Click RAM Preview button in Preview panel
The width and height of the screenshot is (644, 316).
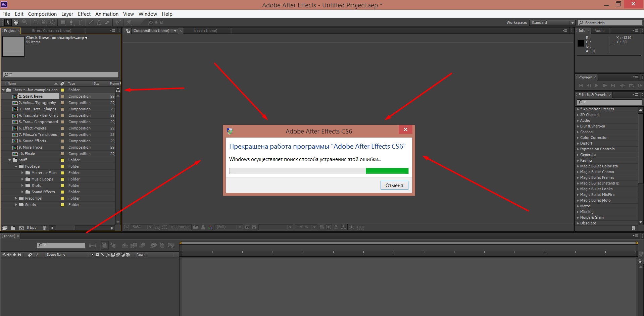click(x=640, y=86)
